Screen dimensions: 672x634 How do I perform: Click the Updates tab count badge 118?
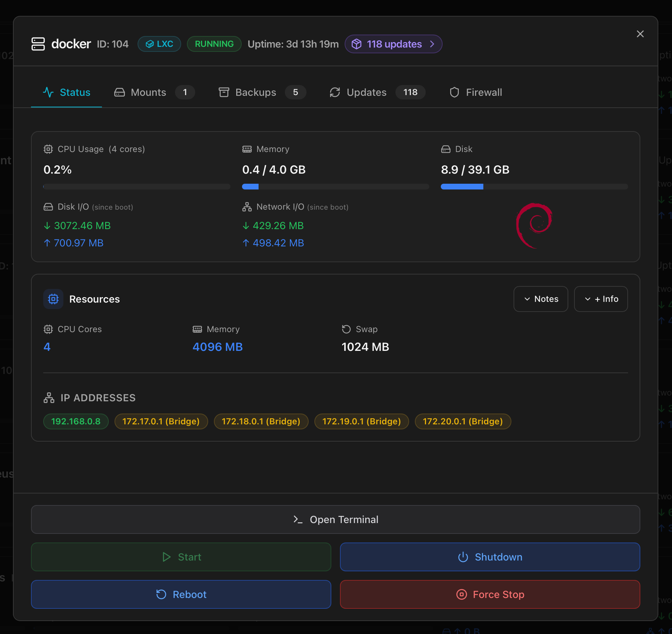pos(411,92)
